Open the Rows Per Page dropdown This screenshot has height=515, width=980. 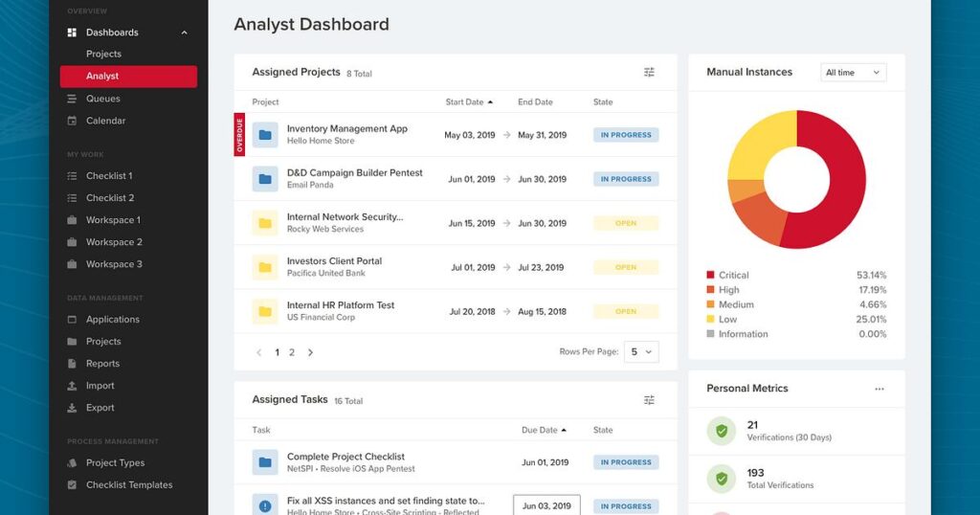(641, 352)
